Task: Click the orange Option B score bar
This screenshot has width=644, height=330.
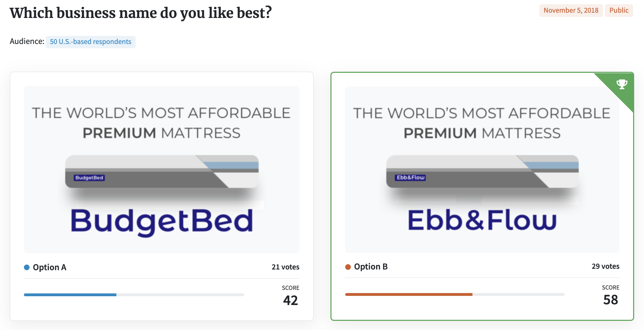Action: (x=409, y=294)
